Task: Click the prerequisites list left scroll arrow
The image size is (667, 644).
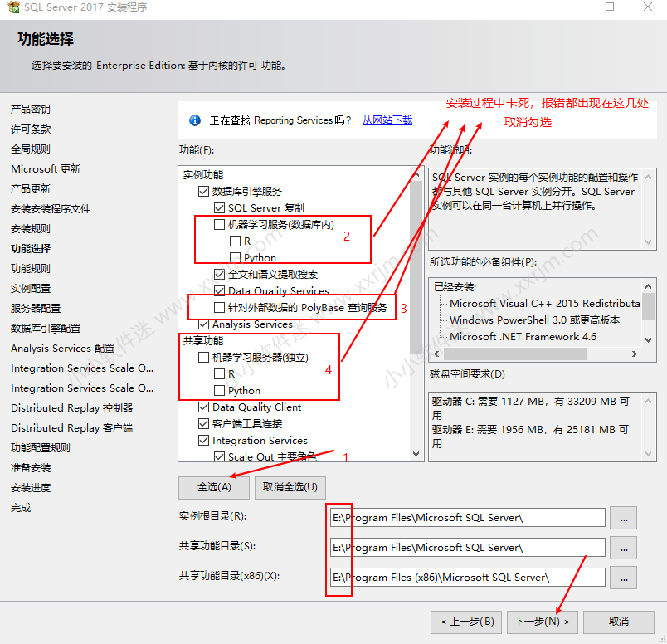Action: tap(436, 354)
